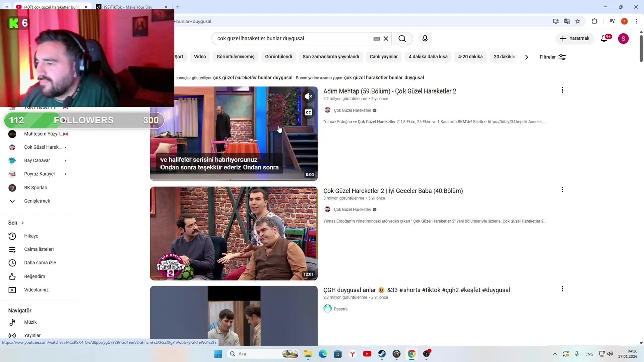Open the Poyraz Karayel subscription
The image size is (644, 362).
pyautogui.click(x=38, y=174)
